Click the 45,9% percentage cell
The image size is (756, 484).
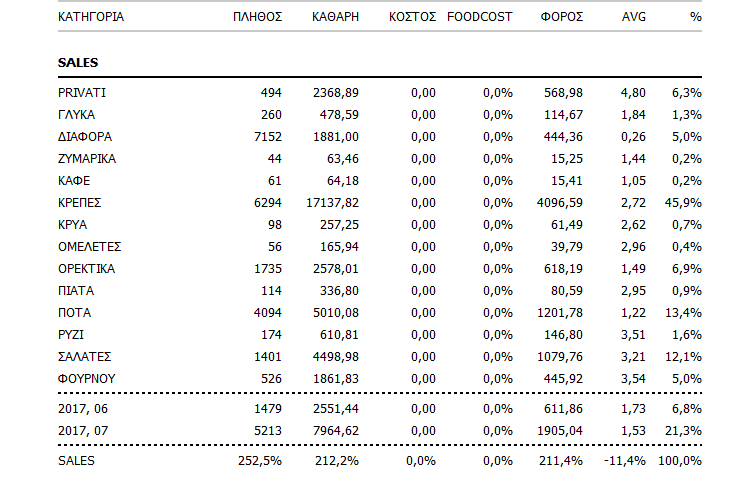coord(684,203)
